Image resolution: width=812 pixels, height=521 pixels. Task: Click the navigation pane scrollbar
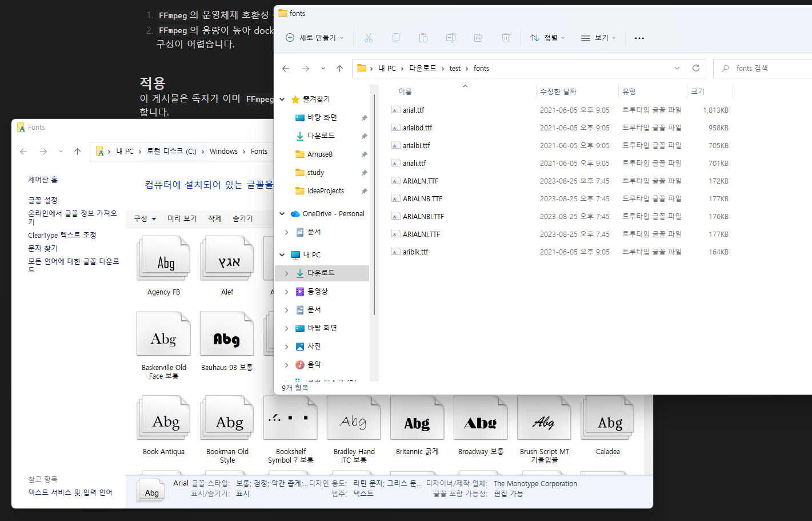pos(374,206)
